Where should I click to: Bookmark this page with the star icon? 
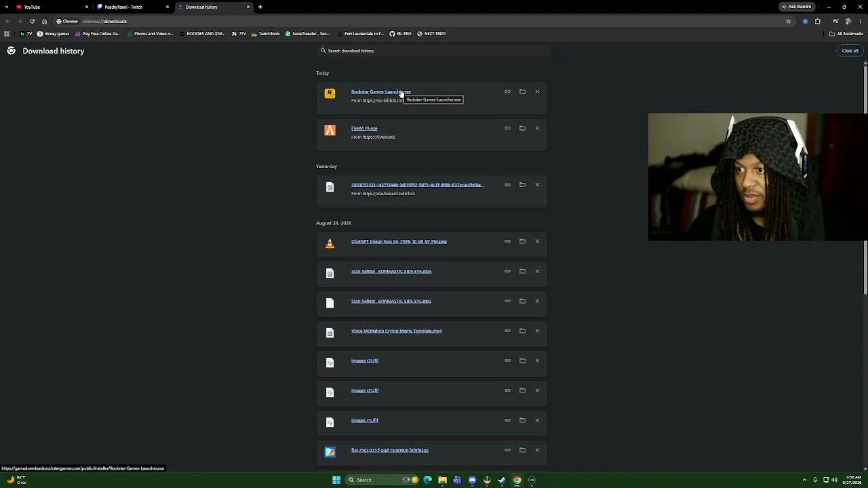point(788,21)
